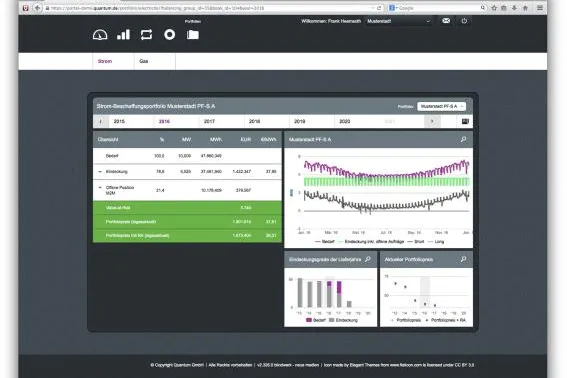Click the browser URL address field
Viewport: 567px width, 378px height.
click(x=210, y=8)
